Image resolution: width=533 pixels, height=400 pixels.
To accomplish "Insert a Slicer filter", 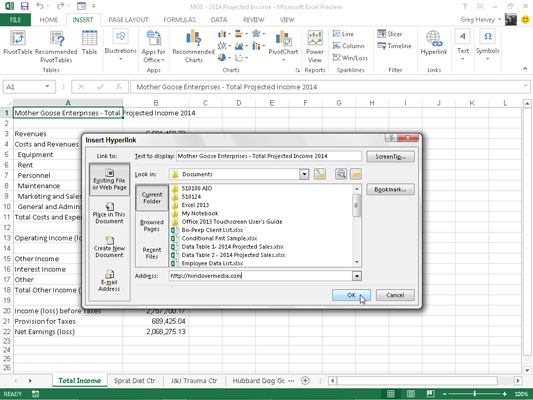I will pos(390,34).
